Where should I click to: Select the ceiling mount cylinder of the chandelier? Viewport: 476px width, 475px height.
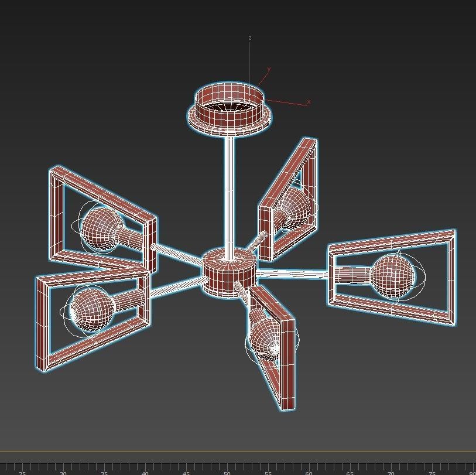(x=230, y=117)
